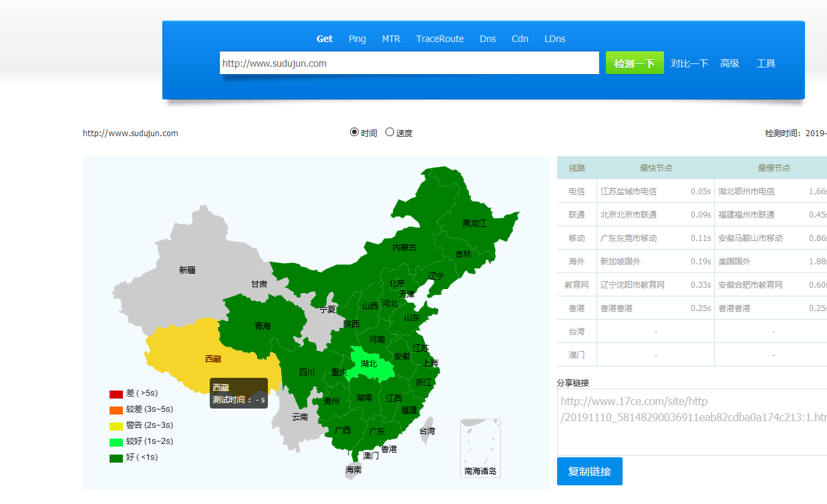Screen dimensions: 827x504
Task: Open the 高级 advanced options
Action: pyautogui.click(x=729, y=63)
